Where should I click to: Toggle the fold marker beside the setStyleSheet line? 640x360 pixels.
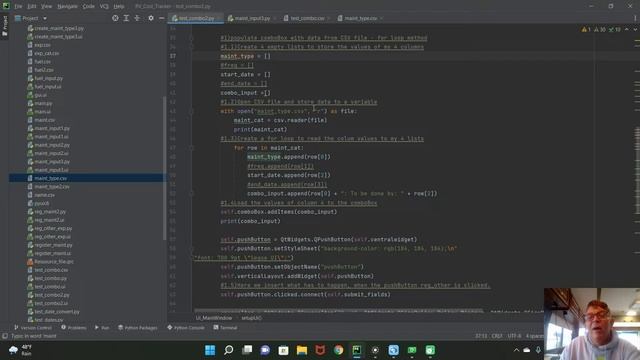point(191,248)
